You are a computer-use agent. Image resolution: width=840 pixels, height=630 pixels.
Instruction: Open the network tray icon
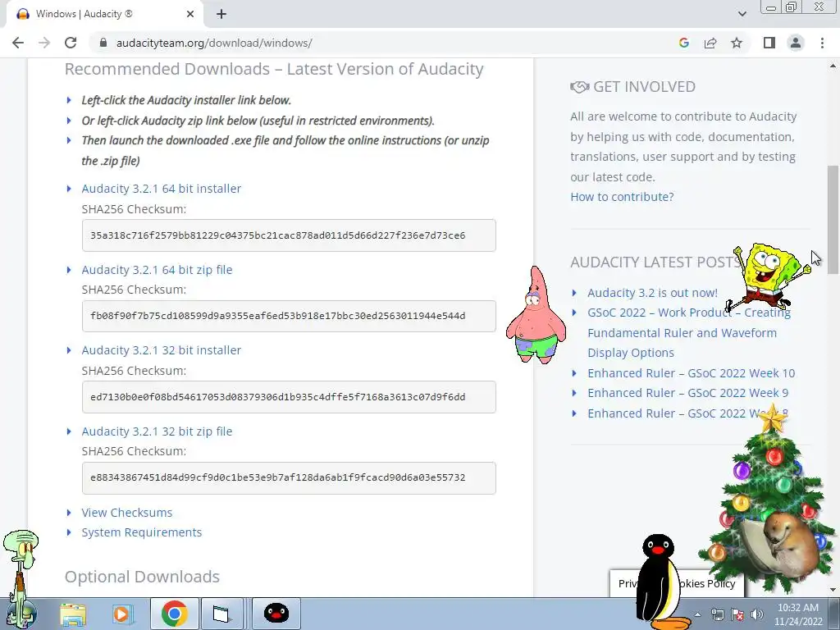coord(717,614)
